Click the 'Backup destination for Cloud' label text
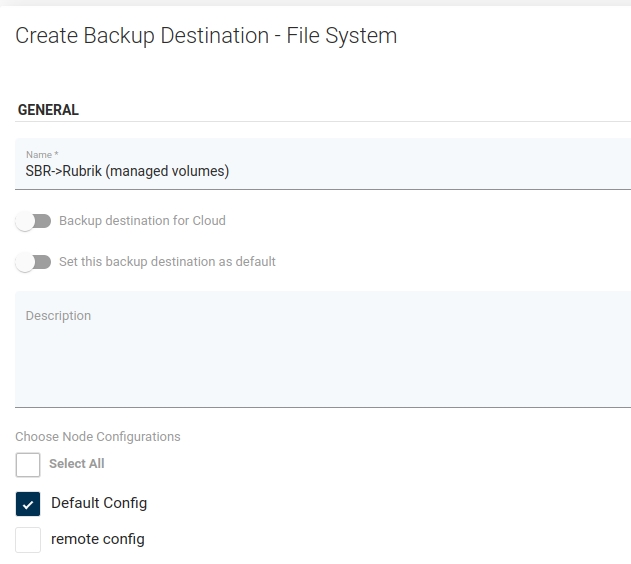The width and height of the screenshot is (631, 564). 142,221
